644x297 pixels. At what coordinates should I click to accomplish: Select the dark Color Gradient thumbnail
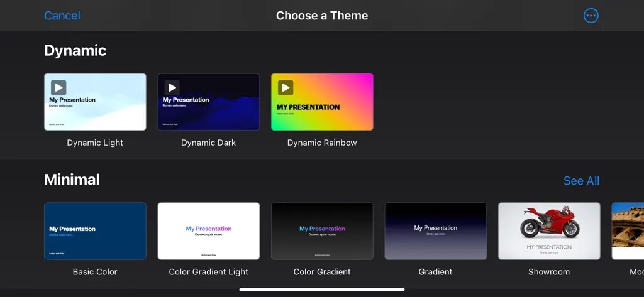tap(322, 231)
